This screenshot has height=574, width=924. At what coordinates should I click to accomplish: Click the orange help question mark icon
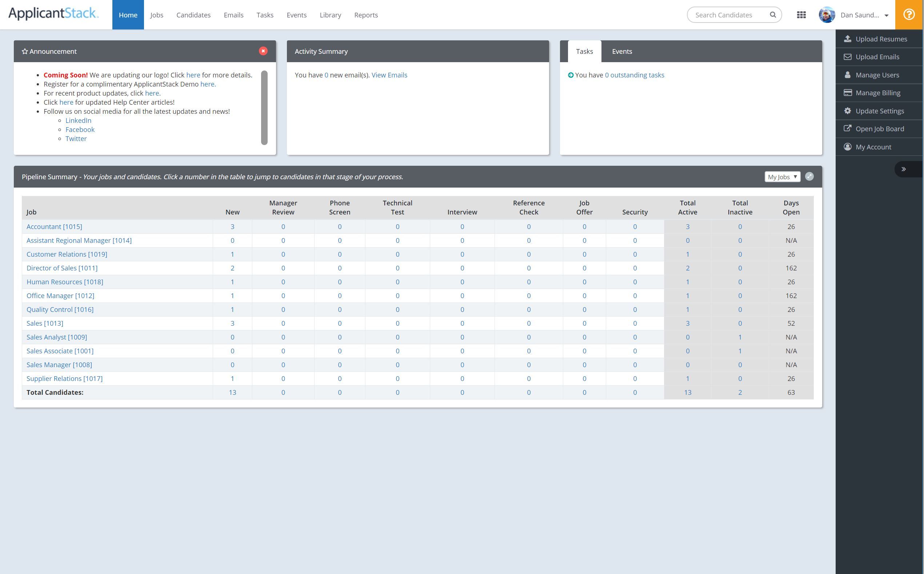click(909, 15)
